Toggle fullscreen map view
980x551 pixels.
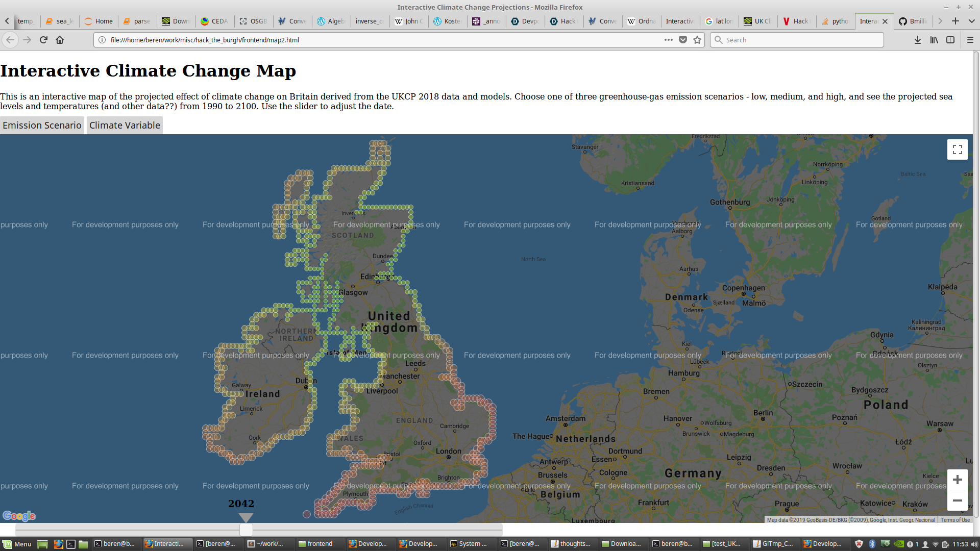[x=957, y=149]
